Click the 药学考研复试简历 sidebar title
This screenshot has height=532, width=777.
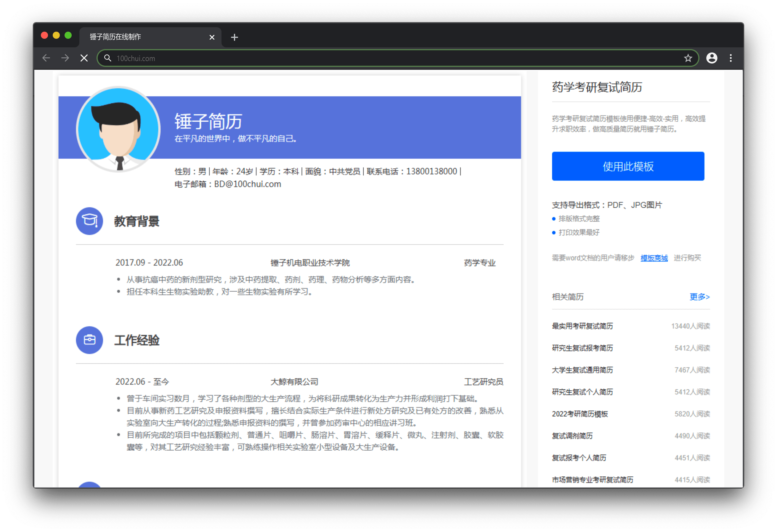coord(597,87)
